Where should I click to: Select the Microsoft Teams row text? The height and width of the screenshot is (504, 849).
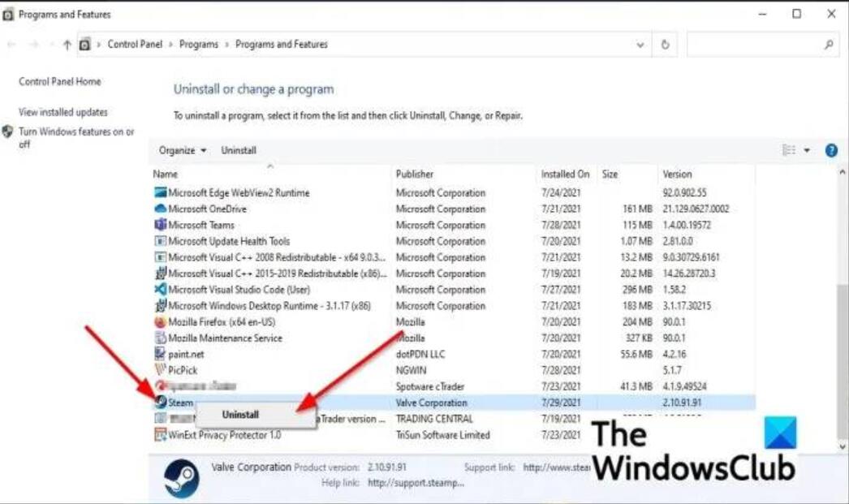tap(201, 225)
